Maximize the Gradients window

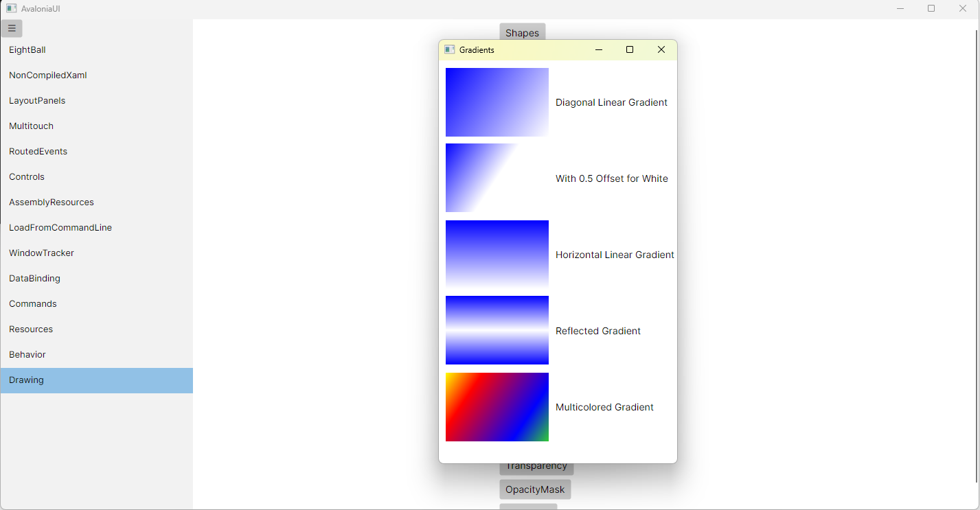point(630,49)
